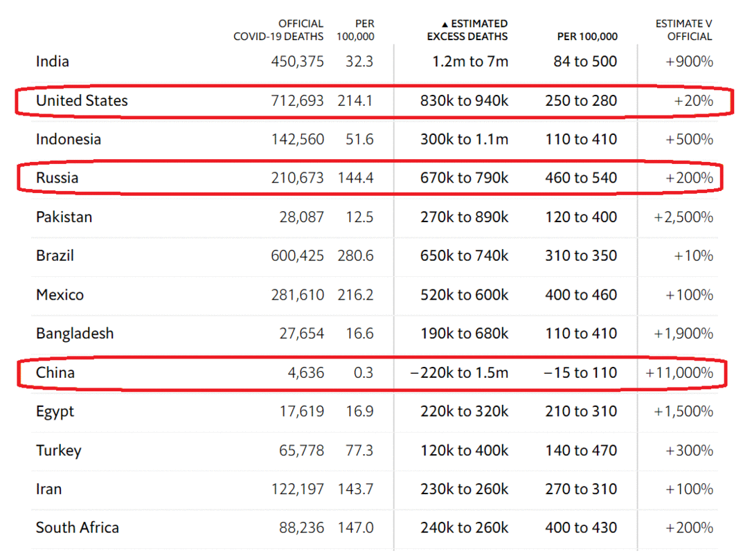Click the Bangladesh row label
Viewport: 743px width, 560px height.
tap(75, 334)
